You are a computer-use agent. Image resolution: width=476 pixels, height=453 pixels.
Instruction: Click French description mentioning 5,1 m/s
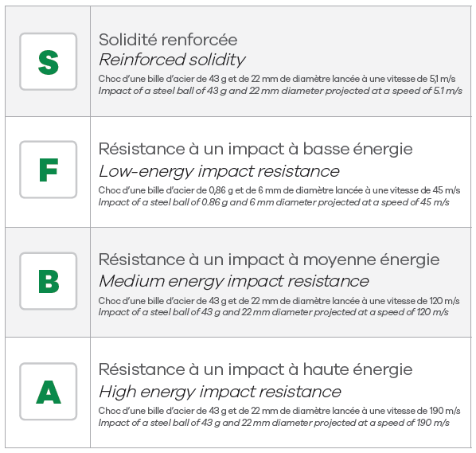pyautogui.click(x=277, y=79)
